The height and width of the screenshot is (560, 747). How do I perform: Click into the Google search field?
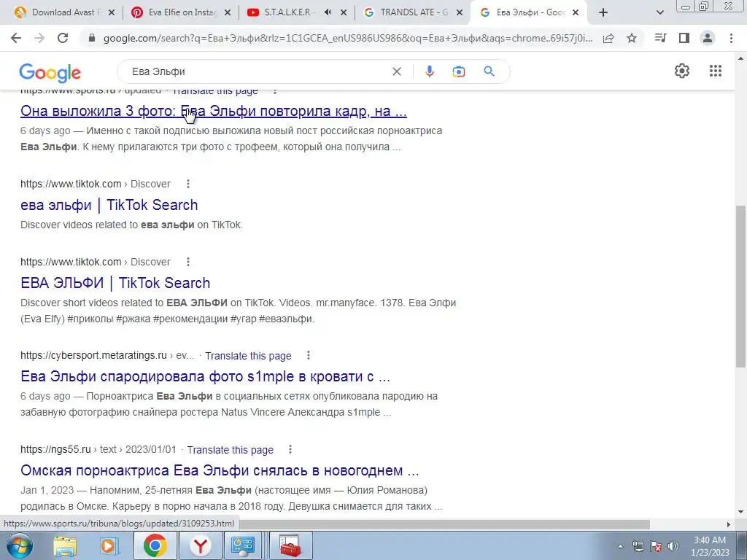click(x=258, y=71)
